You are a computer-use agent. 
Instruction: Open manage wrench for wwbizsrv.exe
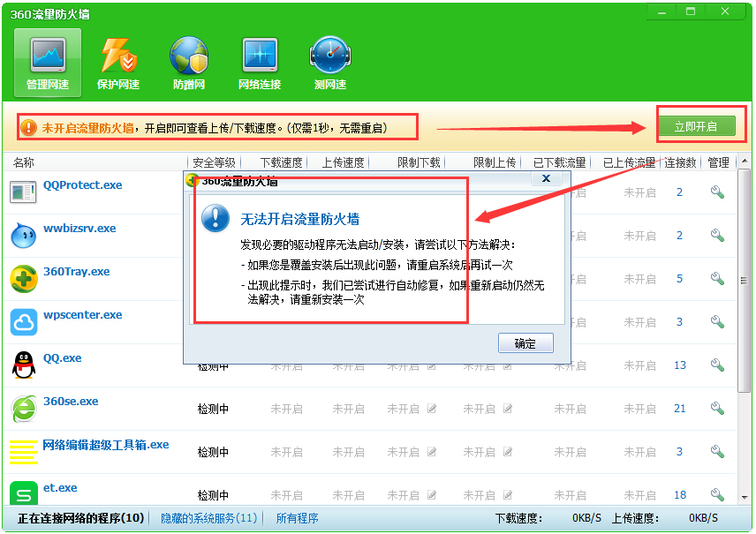[717, 236]
